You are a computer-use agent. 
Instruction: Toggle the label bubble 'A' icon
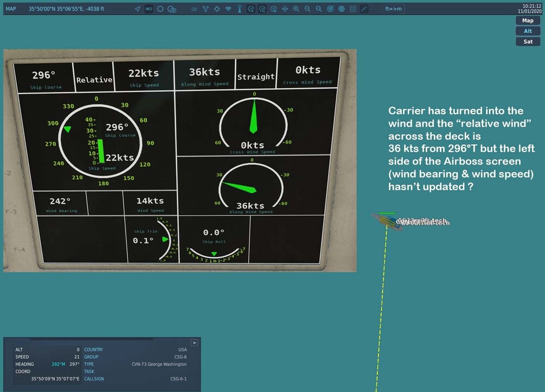coord(251,9)
